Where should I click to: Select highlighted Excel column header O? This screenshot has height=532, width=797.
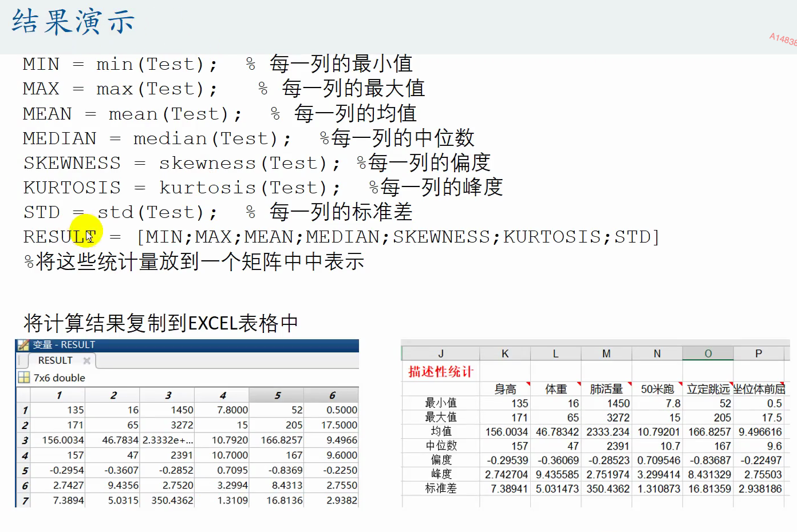[x=708, y=354]
